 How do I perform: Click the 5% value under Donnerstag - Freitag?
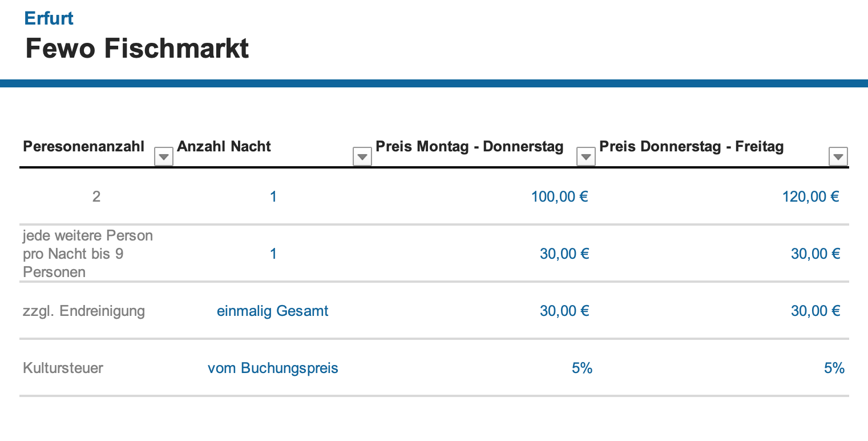[834, 368]
